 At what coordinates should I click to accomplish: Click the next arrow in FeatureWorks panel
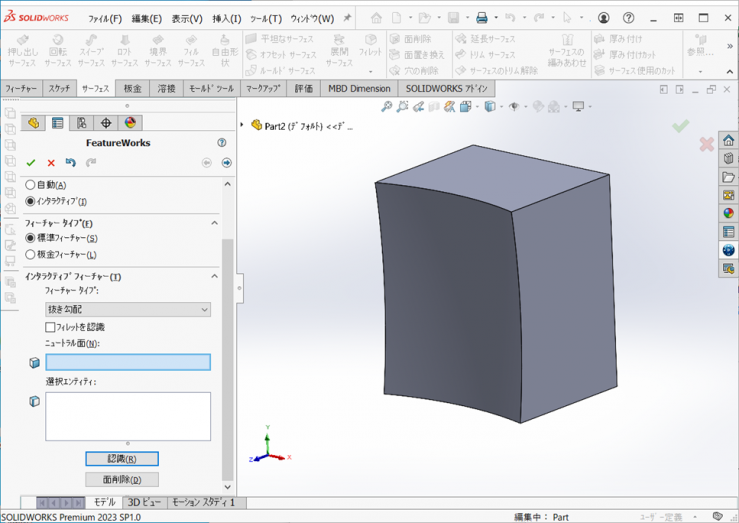pos(226,163)
